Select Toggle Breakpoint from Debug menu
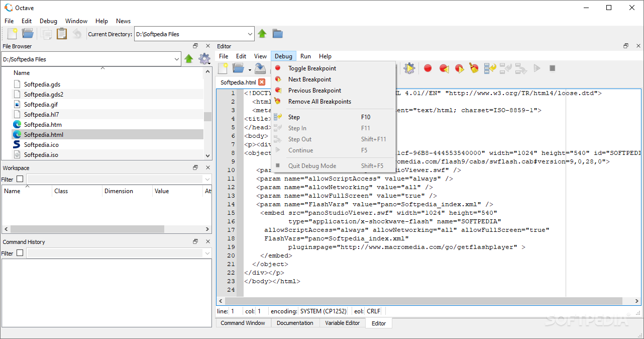This screenshot has width=644, height=339. point(333,68)
